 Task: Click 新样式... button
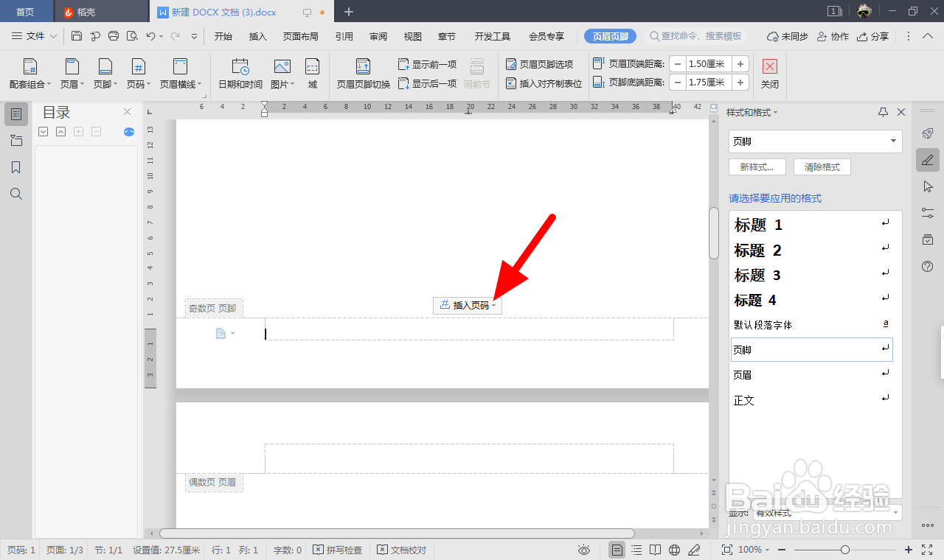click(757, 167)
